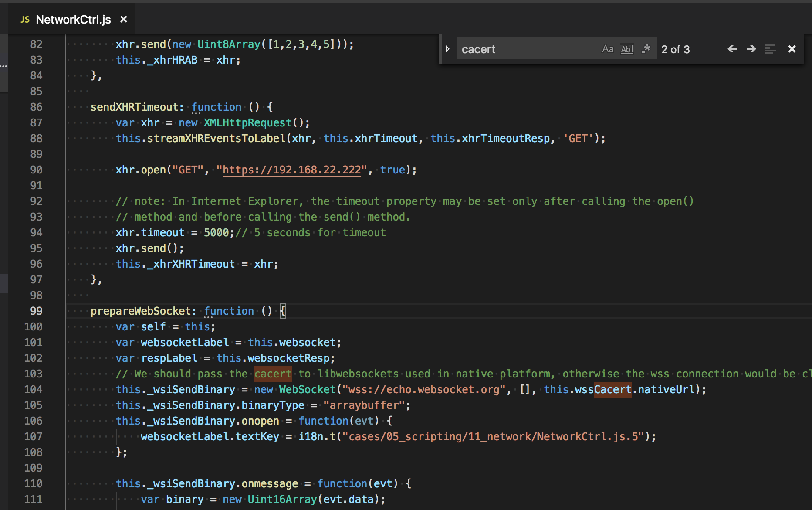The height and width of the screenshot is (510, 812).
Task: Place cursor on prepareWebSocket function name
Action: click(142, 311)
